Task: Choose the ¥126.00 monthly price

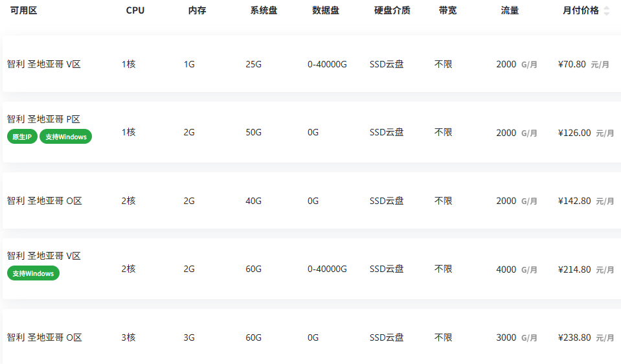Action: pos(574,132)
